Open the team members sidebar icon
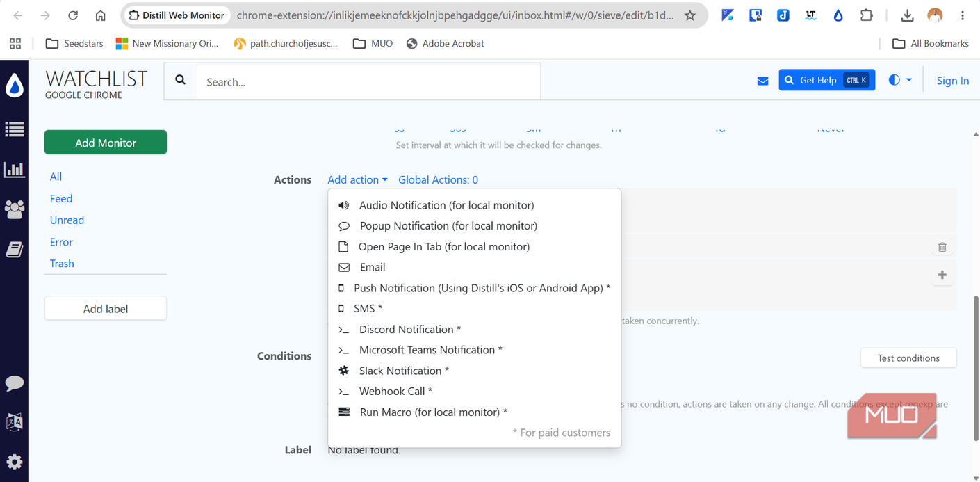 pos(15,209)
